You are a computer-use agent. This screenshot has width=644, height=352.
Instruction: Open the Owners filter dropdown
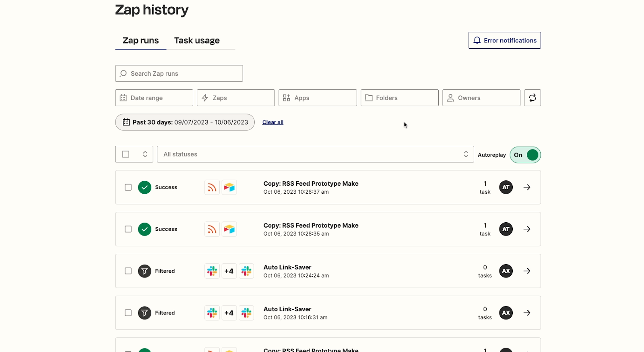click(x=481, y=98)
